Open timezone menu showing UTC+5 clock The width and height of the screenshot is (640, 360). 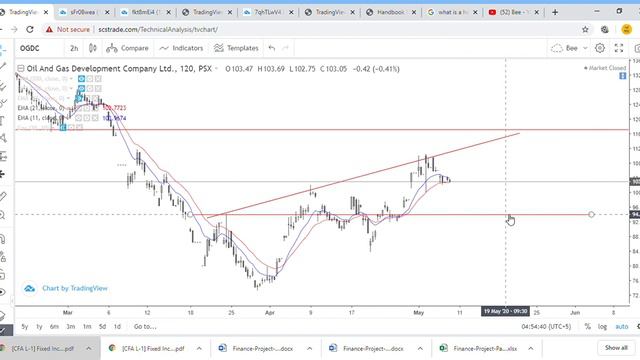point(546,327)
